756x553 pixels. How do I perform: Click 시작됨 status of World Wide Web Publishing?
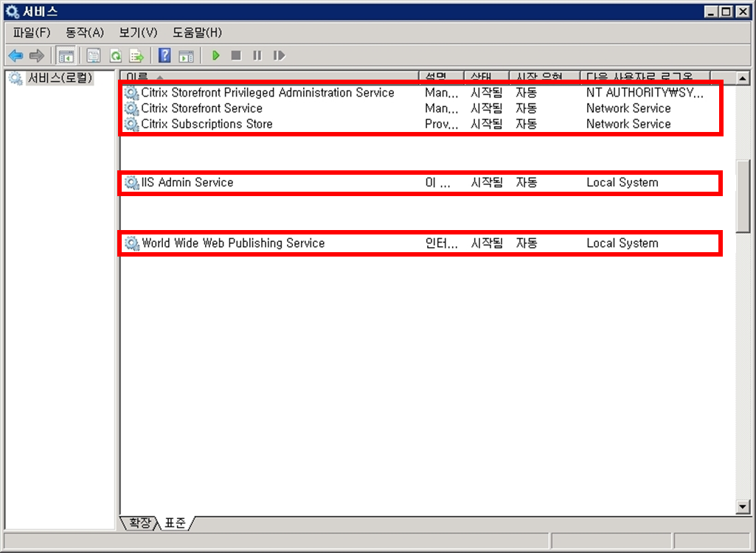(x=487, y=243)
